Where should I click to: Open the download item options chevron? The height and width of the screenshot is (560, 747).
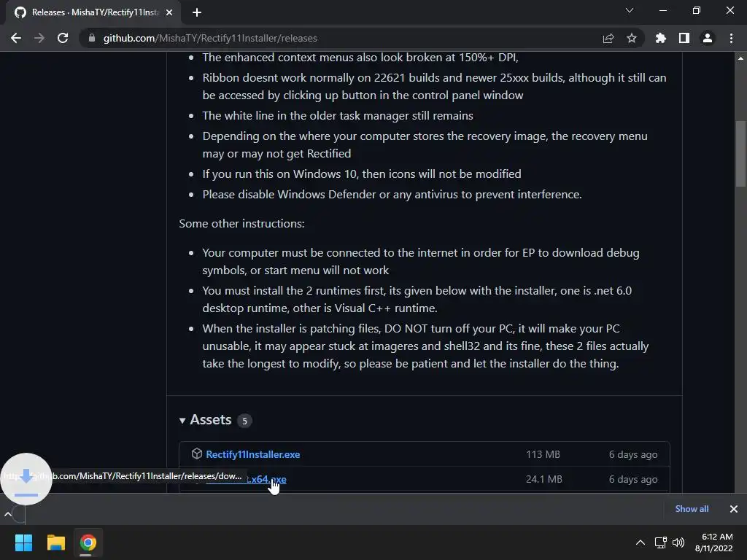(7, 514)
